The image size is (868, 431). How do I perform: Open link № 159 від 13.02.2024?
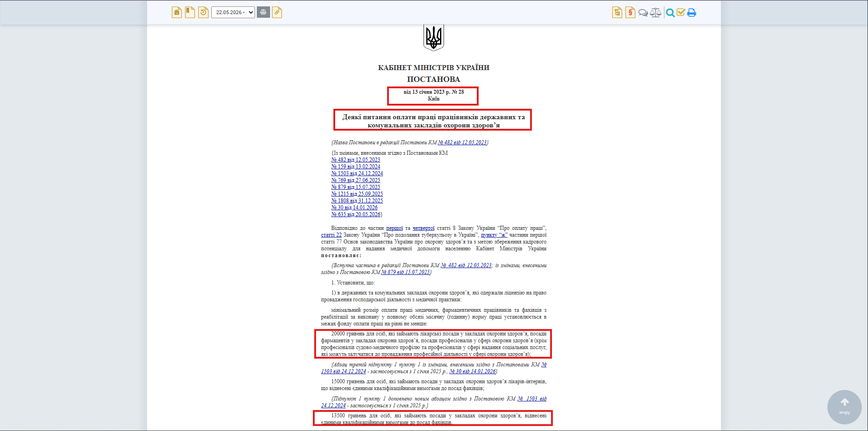356,167
